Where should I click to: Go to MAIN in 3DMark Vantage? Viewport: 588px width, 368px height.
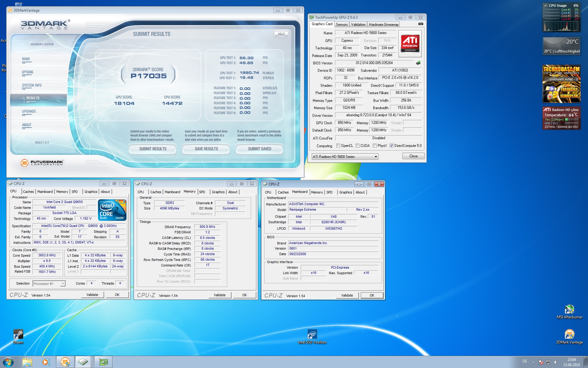click(26, 59)
